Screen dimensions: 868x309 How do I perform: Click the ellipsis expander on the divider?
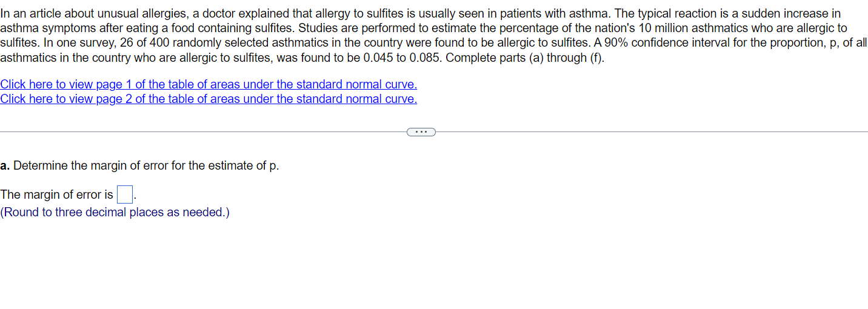[421, 131]
